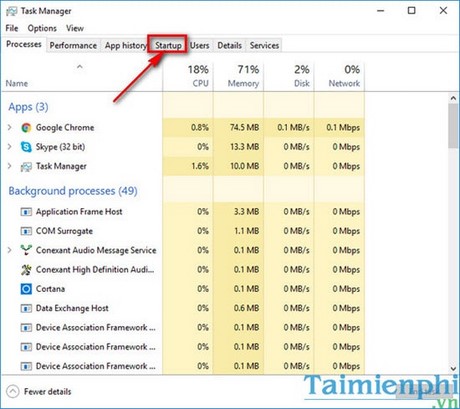
Task: Maximize the Task Manager window
Action: (x=412, y=11)
